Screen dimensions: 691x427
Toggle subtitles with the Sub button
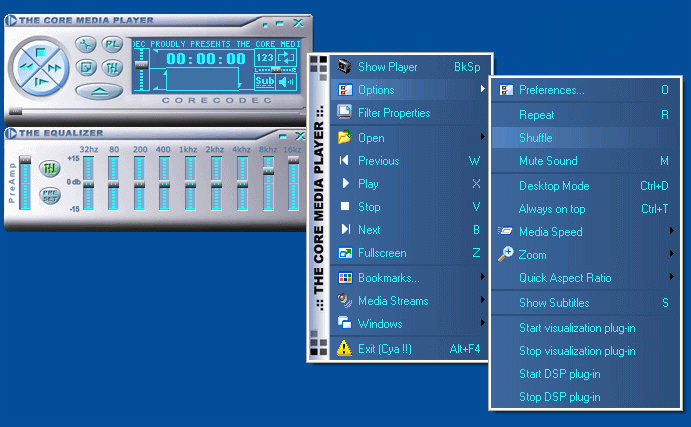264,82
